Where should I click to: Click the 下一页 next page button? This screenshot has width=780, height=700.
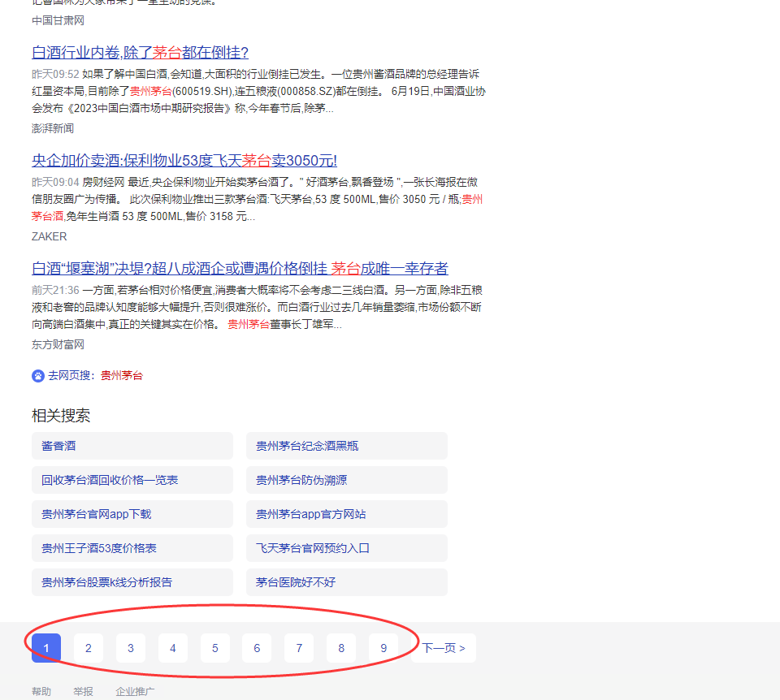click(x=443, y=648)
